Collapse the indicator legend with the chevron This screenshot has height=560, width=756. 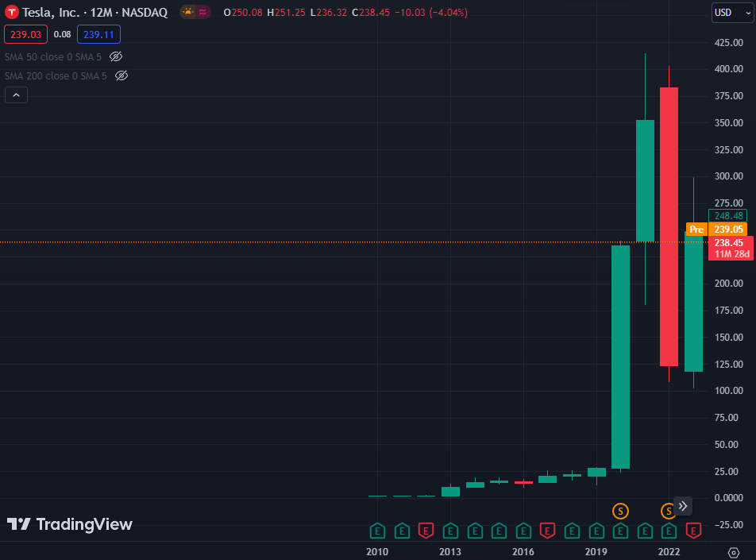click(16, 95)
